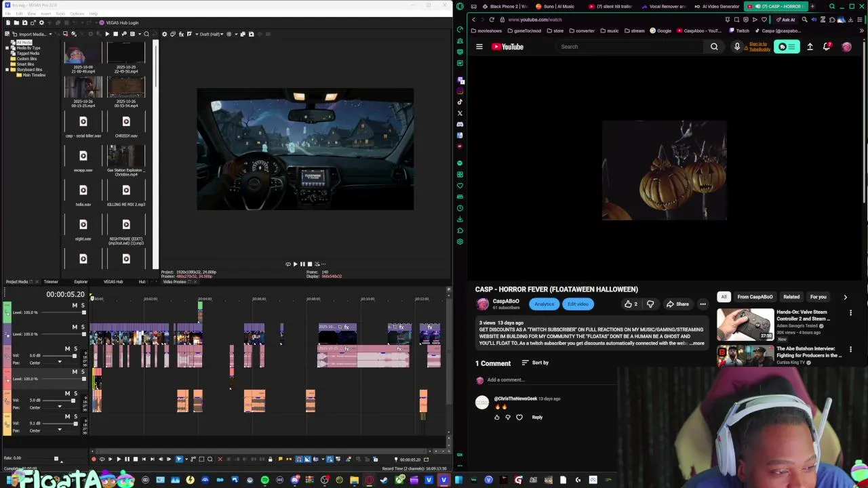
Task: Open Sort by comments menu
Action: (535, 363)
